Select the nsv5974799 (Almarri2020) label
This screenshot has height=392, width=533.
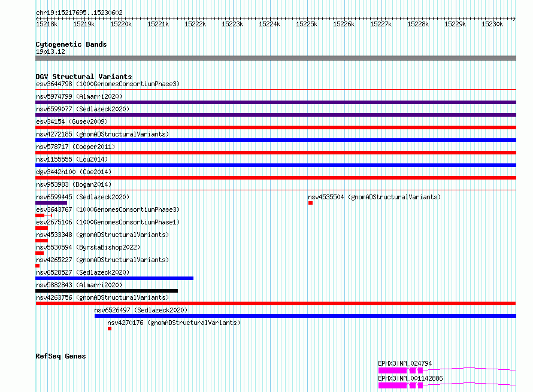coord(79,96)
